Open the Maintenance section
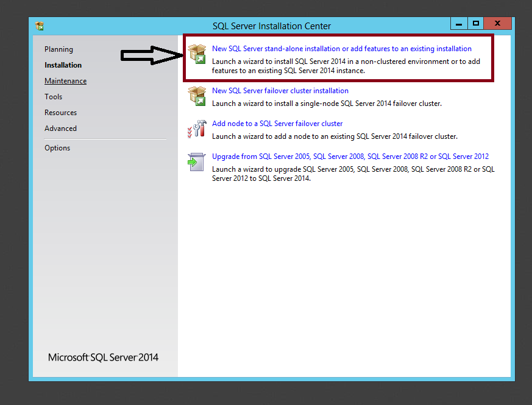 point(65,81)
